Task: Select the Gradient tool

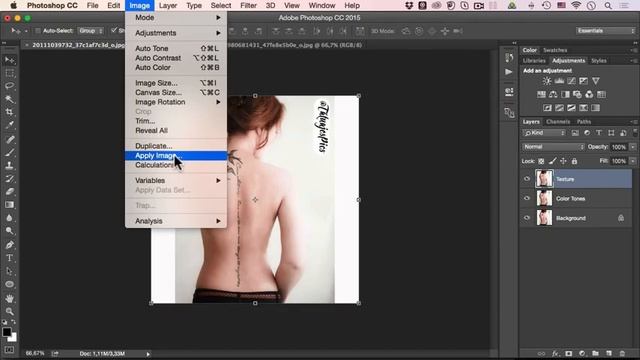Action: click(10, 205)
